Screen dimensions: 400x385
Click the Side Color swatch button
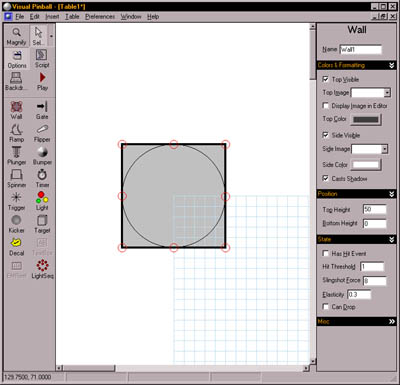[366, 165]
